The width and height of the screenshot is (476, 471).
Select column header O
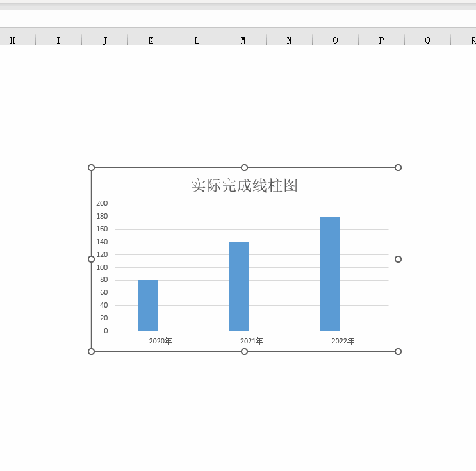coord(336,40)
